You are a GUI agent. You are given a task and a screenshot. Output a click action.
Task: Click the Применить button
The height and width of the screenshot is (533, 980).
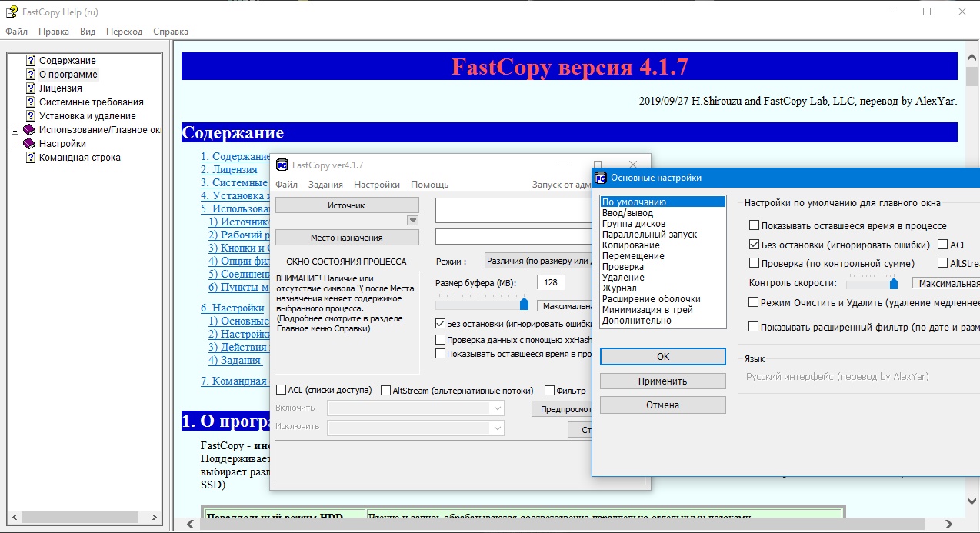coord(663,381)
